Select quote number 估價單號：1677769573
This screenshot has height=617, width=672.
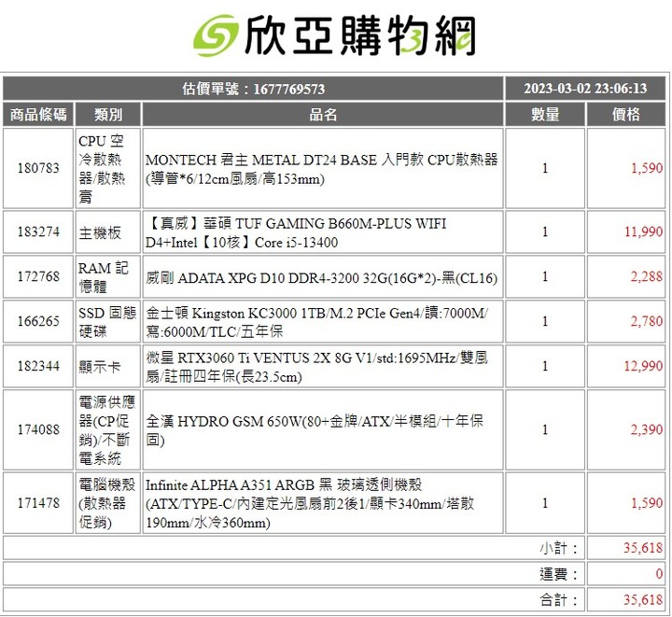click(x=253, y=89)
